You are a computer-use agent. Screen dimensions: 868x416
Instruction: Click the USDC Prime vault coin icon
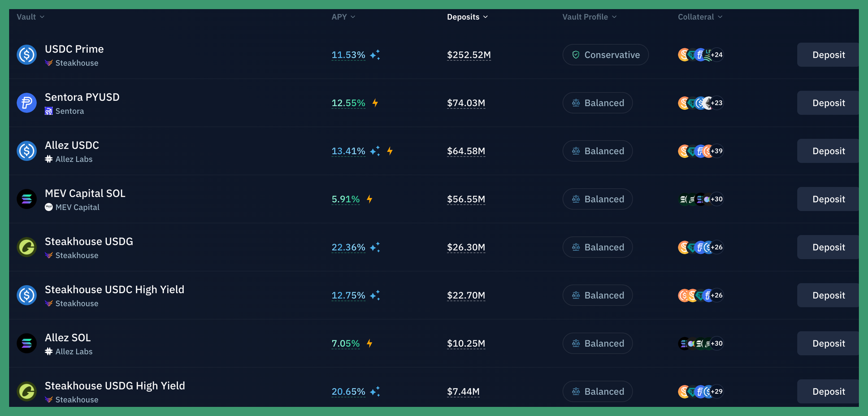(x=26, y=55)
